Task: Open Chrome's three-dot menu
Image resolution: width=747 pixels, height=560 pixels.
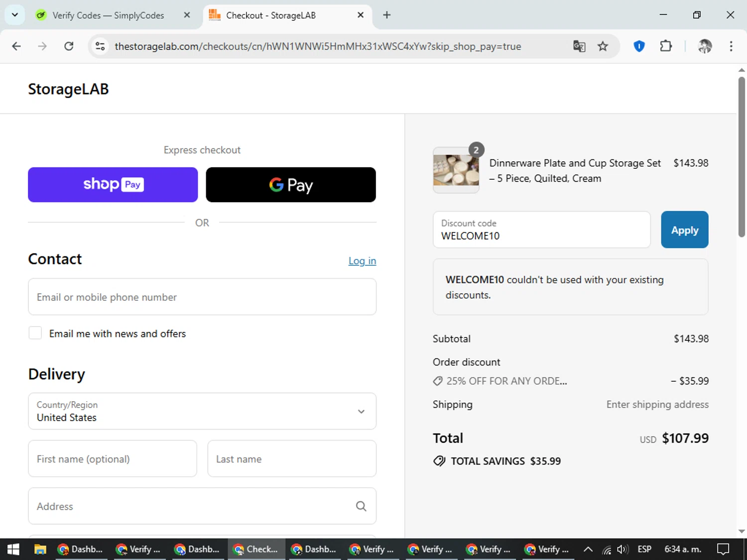Action: (731, 46)
